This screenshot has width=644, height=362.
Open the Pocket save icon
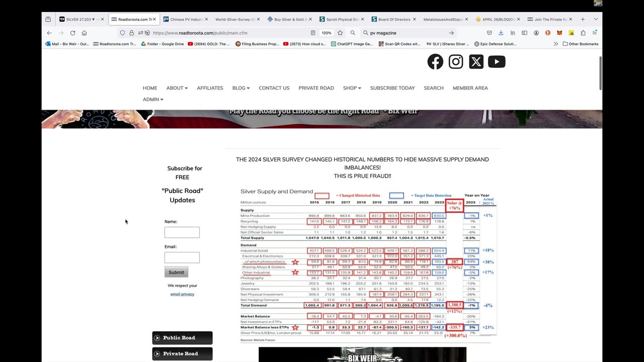489,33
